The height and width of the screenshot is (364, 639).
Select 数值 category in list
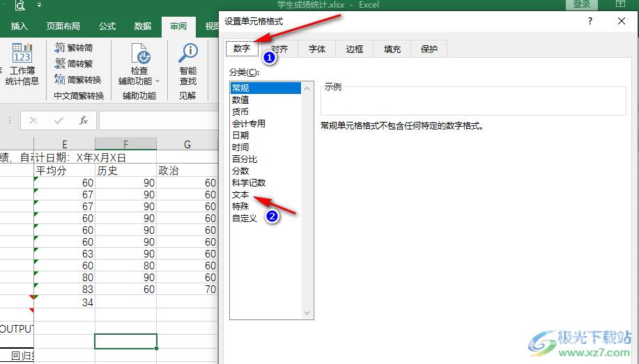point(265,100)
